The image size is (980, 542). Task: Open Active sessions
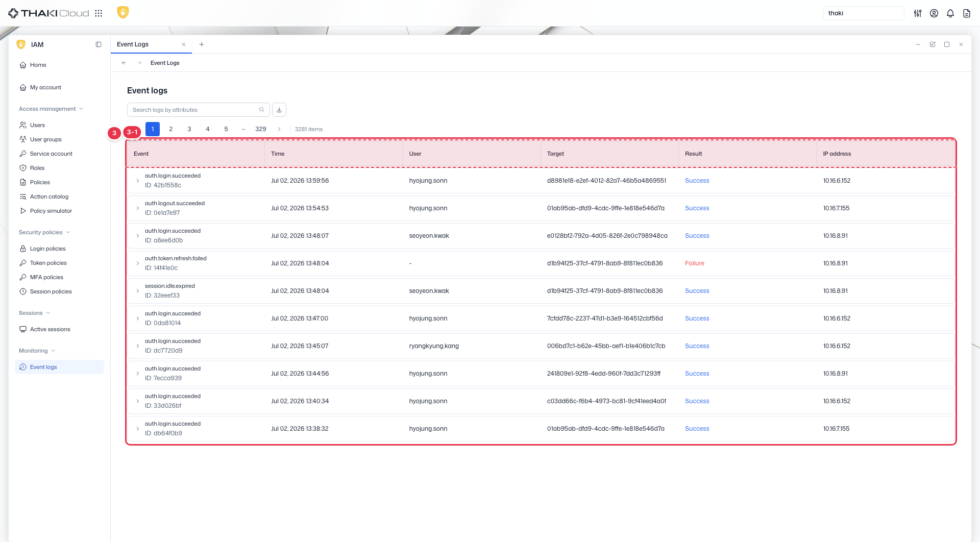50,329
